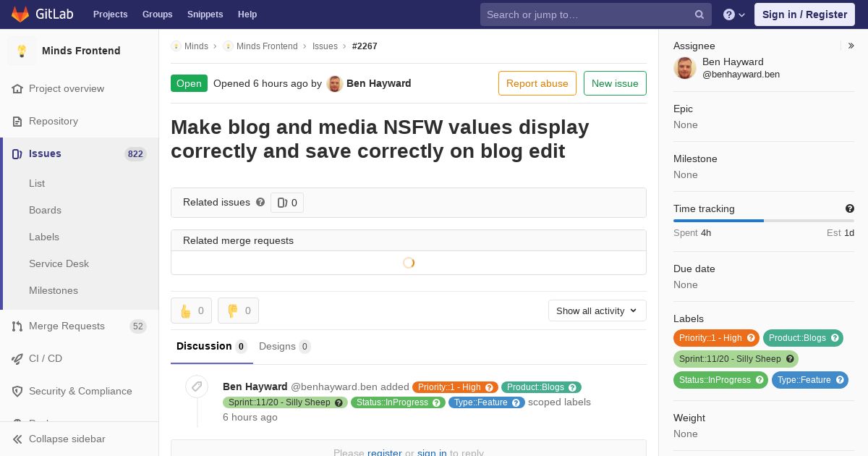868x456 pixels.
Task: Click the 6 hours ago activity timestamp
Action: coord(250,418)
